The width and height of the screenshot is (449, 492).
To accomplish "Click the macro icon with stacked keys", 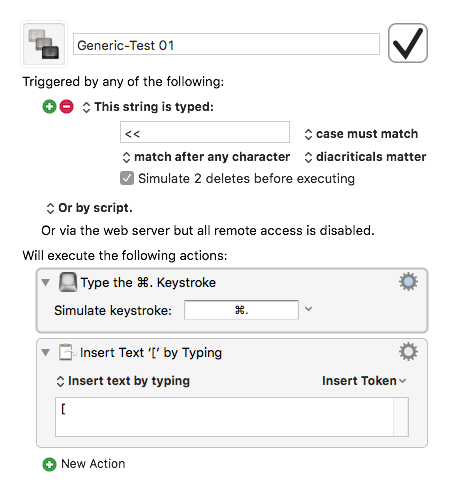I will pyautogui.click(x=44, y=44).
